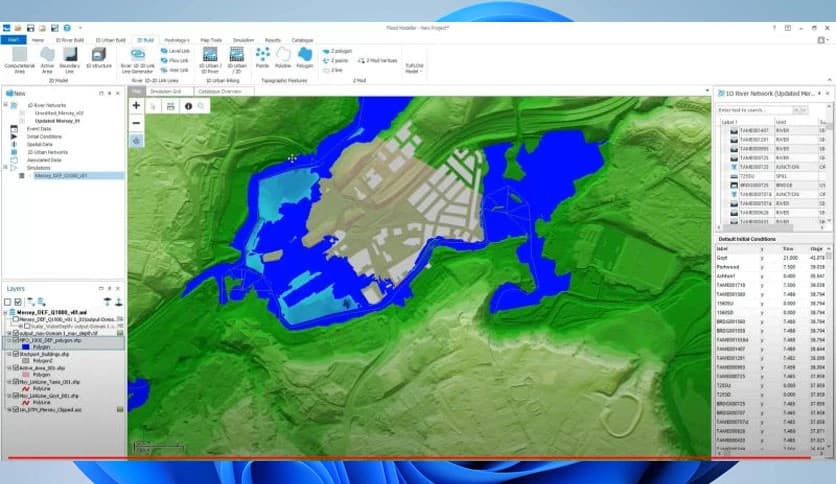The image size is (836, 484).
Task: Switch to the Catalogue Overview tab
Action: coord(220,92)
